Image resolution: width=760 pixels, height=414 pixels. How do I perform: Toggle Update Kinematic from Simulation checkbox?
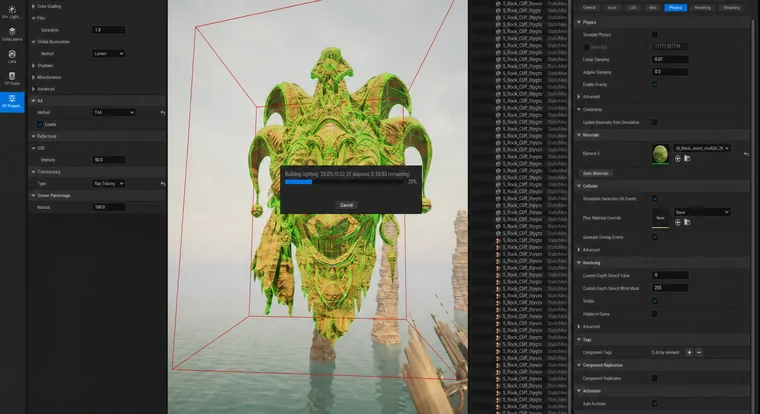[655, 122]
